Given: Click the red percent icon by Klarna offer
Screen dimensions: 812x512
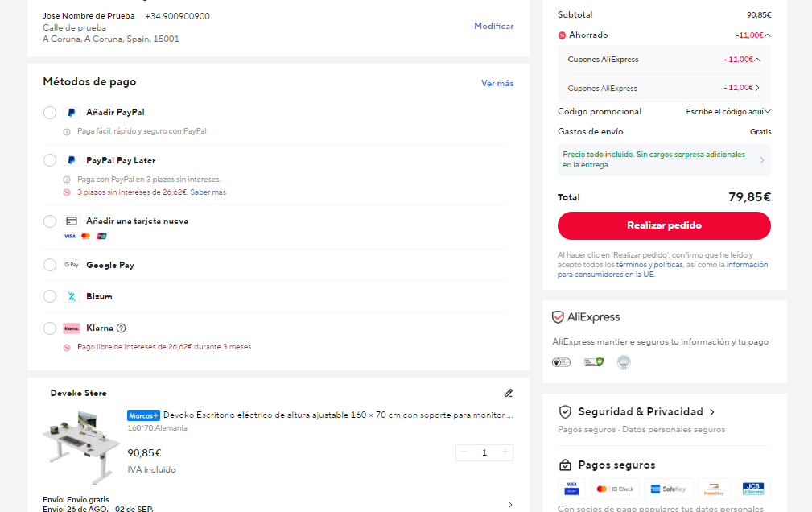Looking at the screenshot, I should 67,347.
